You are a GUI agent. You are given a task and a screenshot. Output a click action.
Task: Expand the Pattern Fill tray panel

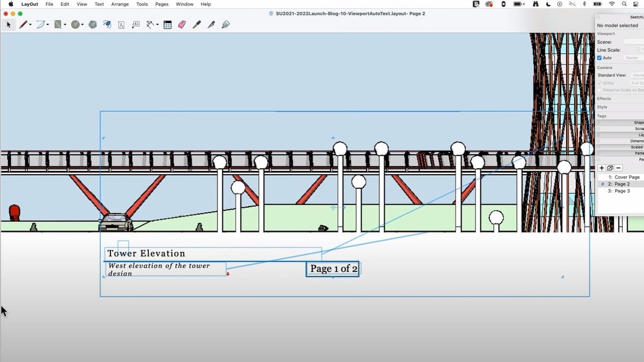point(620,153)
